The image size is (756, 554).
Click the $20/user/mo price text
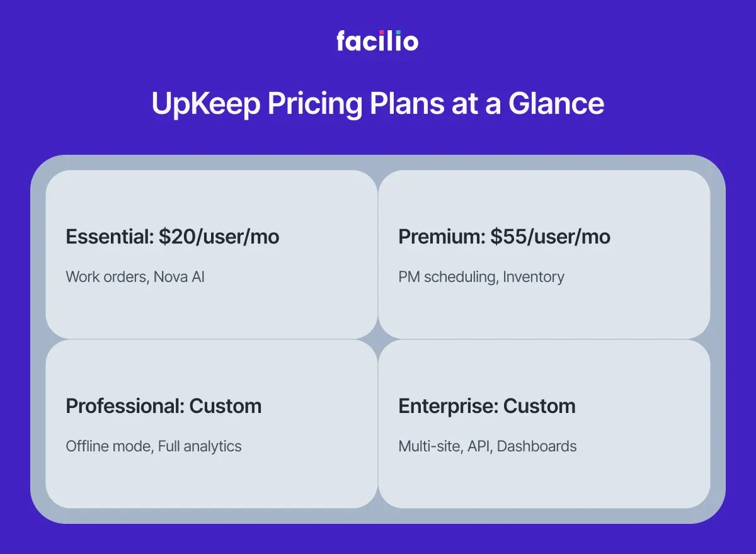coord(219,237)
